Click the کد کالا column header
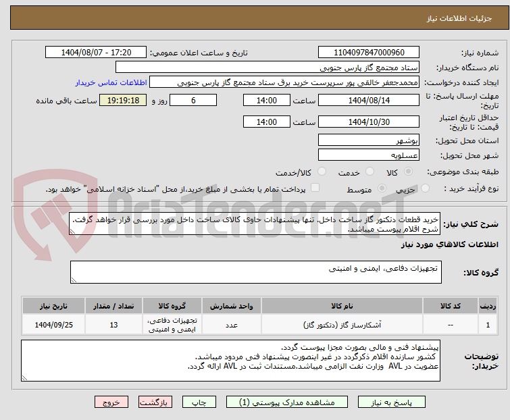 (x=451, y=306)
